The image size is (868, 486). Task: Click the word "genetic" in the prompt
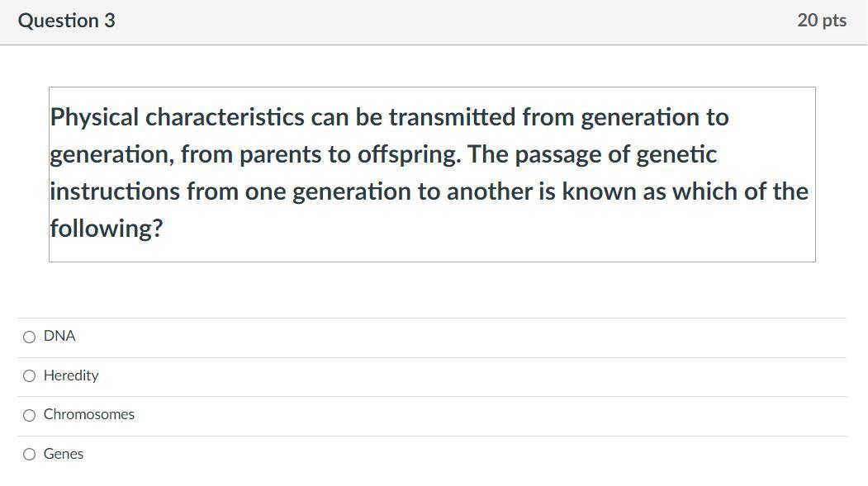(x=676, y=154)
